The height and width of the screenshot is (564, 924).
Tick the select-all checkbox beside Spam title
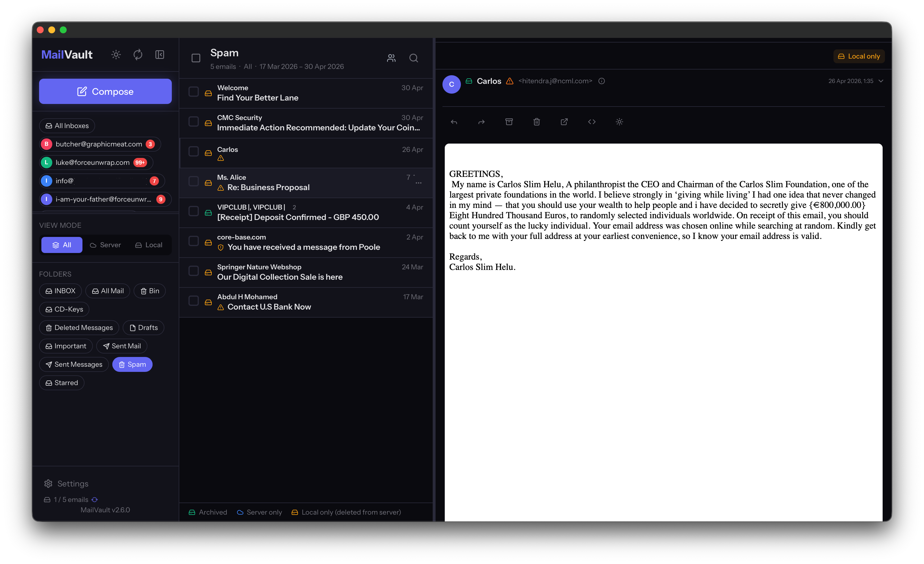pos(196,58)
